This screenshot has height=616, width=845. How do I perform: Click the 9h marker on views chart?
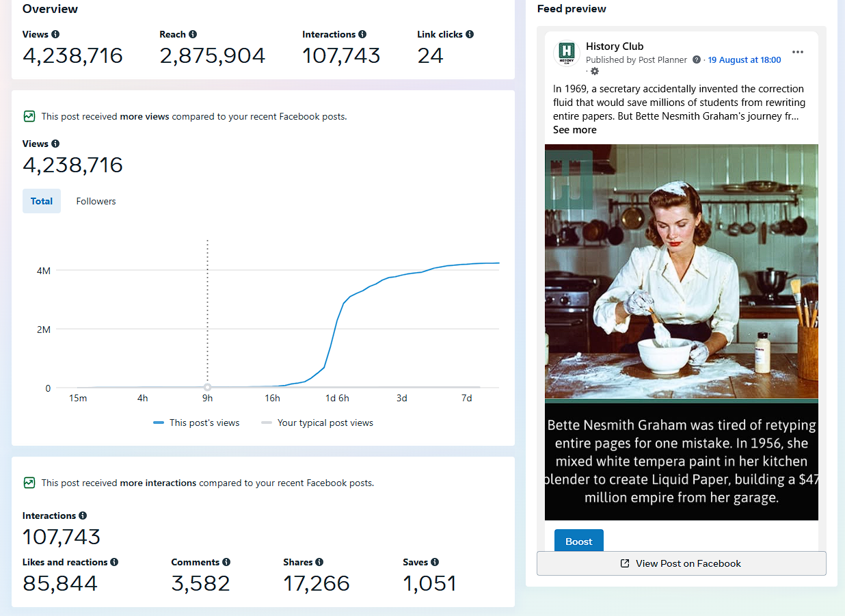pyautogui.click(x=207, y=388)
